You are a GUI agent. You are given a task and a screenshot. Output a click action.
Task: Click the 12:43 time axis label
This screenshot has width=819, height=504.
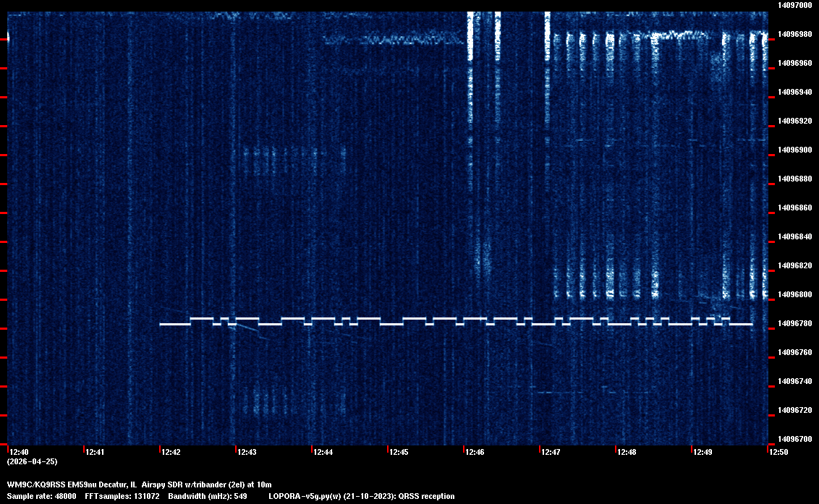[247, 452]
